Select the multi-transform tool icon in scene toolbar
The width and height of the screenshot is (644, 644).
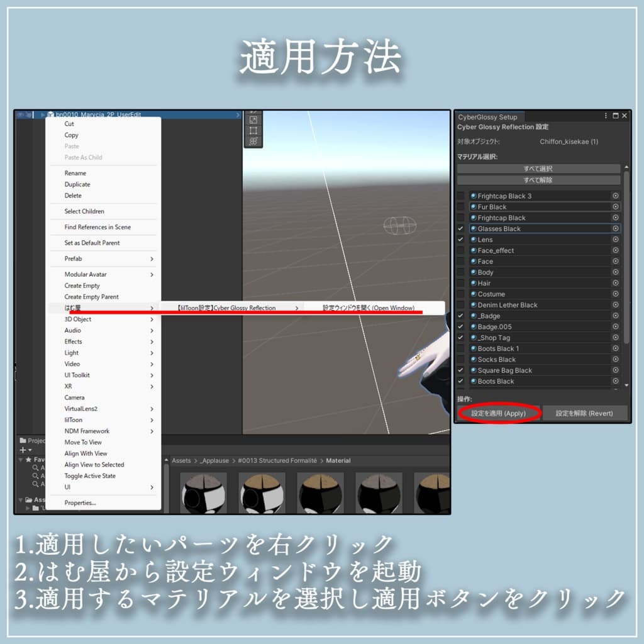click(x=253, y=141)
